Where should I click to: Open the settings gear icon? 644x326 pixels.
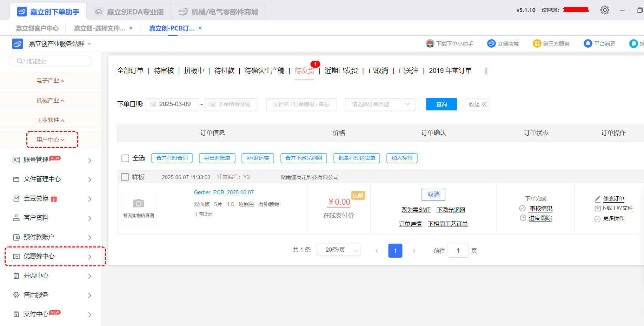coord(605,10)
